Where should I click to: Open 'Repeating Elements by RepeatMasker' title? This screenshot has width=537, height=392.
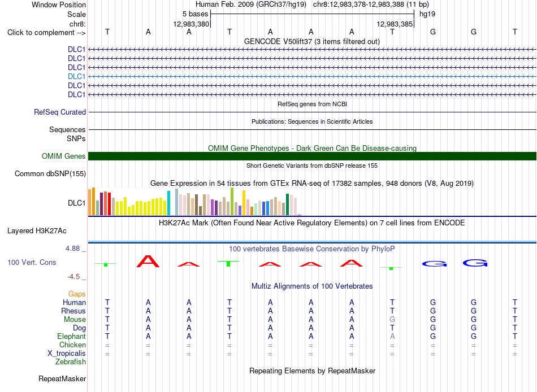tap(312, 371)
